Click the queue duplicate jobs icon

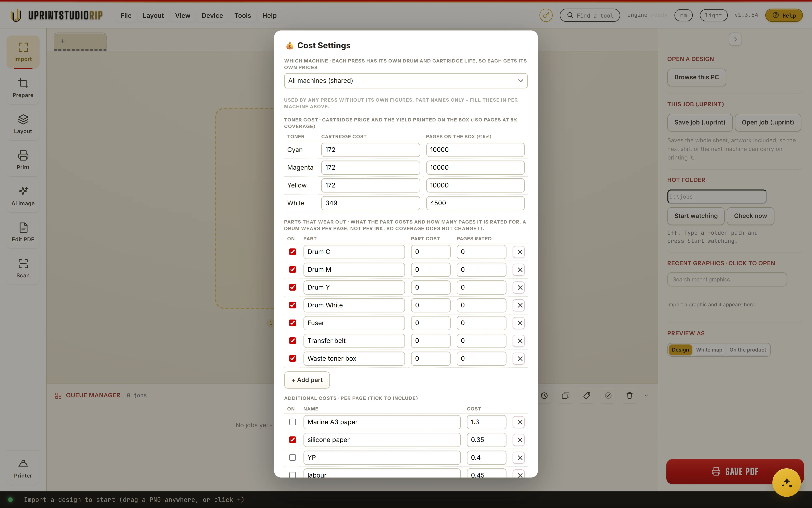565,395
